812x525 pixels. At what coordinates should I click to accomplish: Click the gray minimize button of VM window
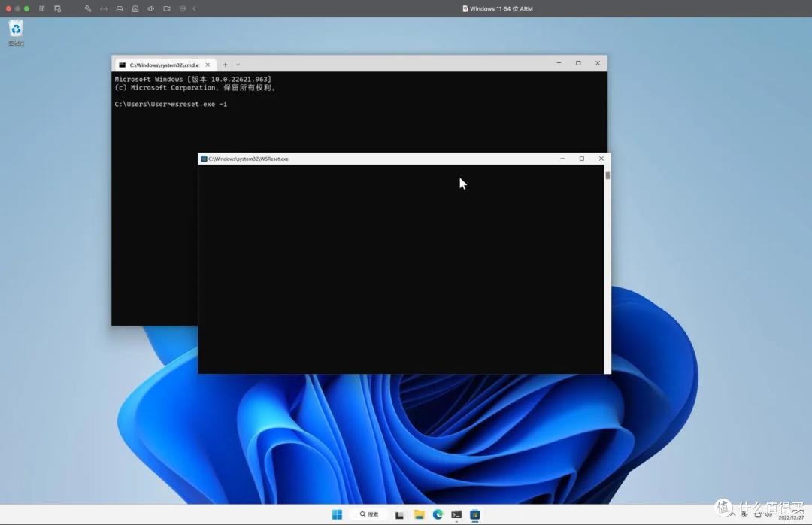pyautogui.click(x=17, y=8)
